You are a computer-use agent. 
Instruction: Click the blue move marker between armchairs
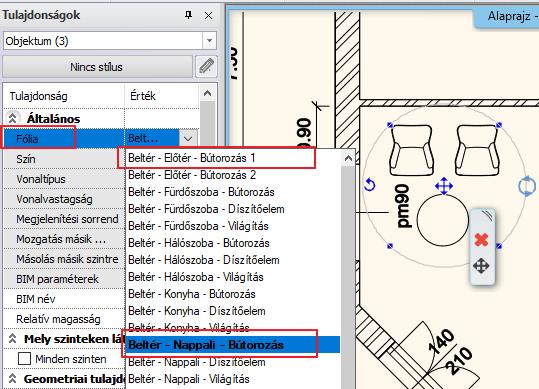coord(444,186)
